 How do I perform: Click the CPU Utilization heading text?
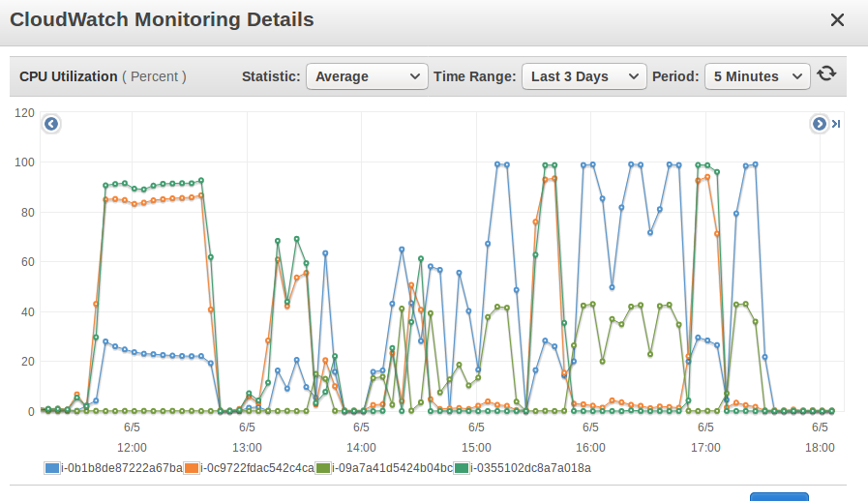point(68,76)
